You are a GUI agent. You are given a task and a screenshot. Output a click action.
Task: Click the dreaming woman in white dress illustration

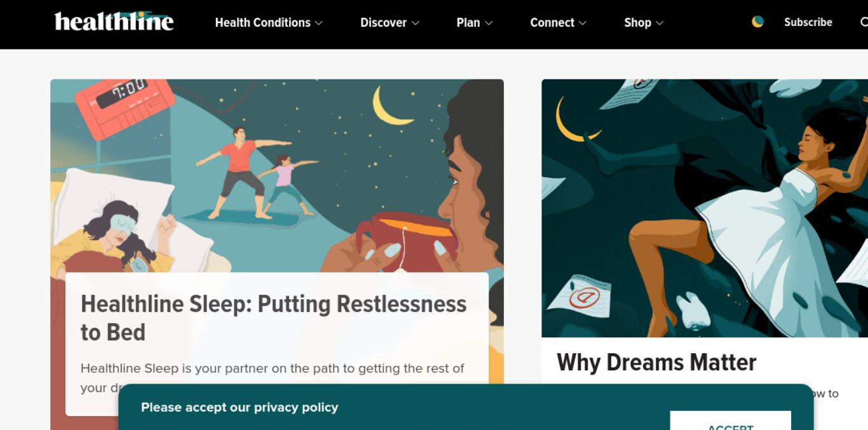point(705,208)
